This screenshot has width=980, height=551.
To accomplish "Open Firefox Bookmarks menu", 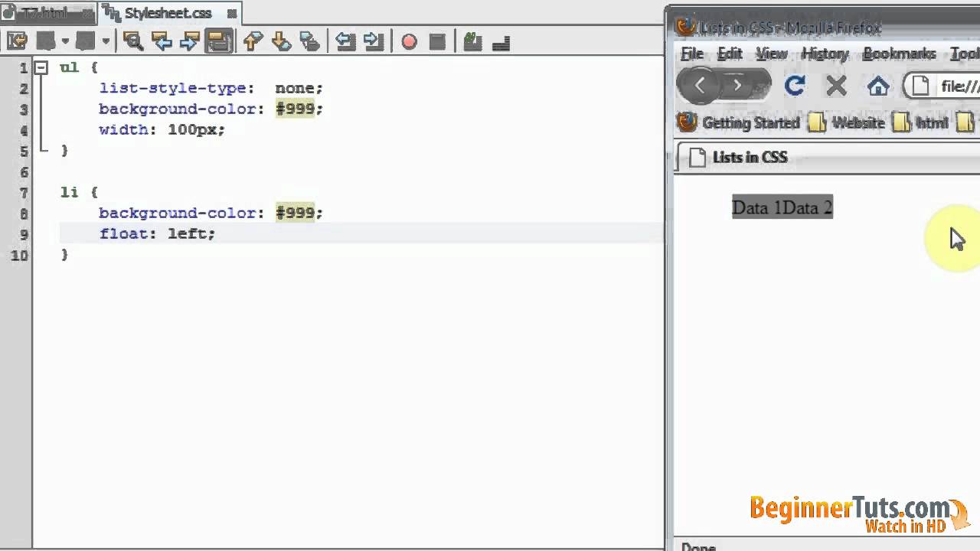I will coord(900,54).
